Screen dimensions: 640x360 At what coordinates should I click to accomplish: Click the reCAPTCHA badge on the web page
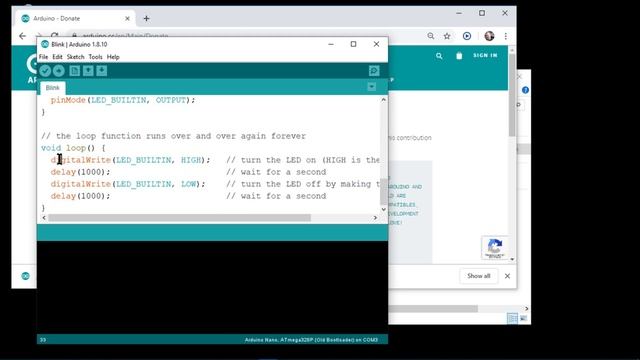[495, 248]
